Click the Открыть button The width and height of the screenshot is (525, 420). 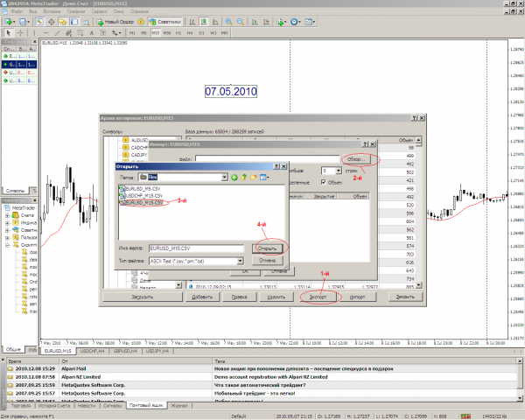pos(267,248)
